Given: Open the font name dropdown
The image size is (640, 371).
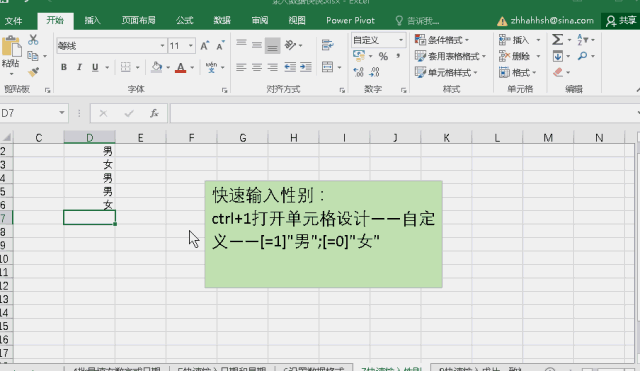Looking at the screenshot, I should tap(162, 46).
